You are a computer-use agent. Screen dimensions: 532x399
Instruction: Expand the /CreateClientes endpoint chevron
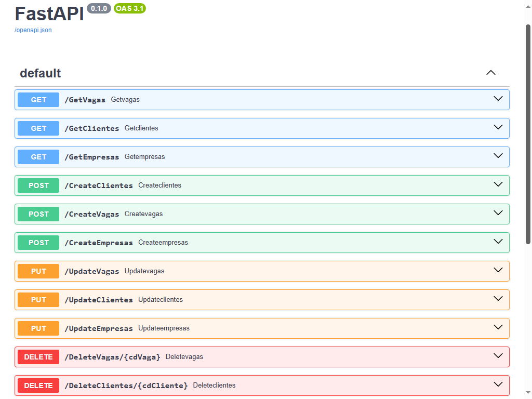(498, 184)
